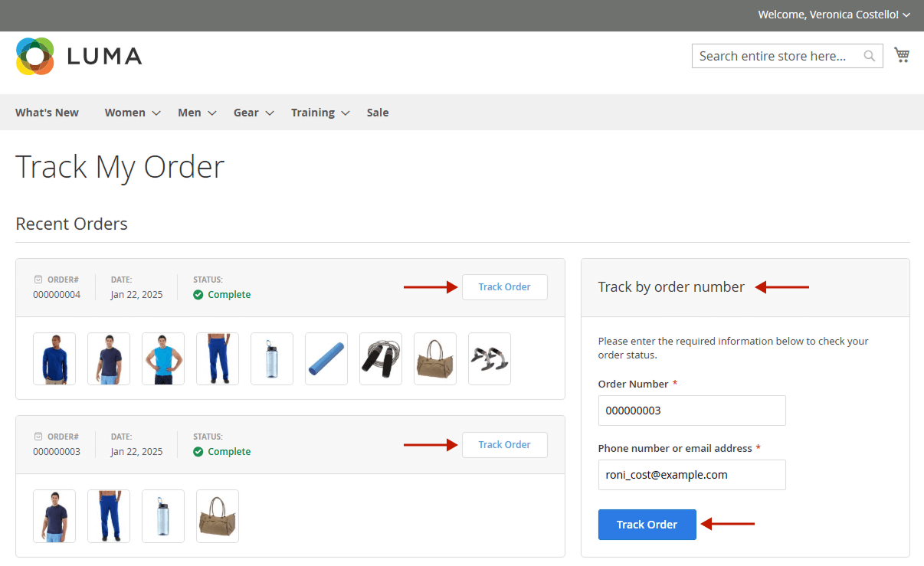924x566 pixels.
Task: View the jump rope thumbnail
Action: coord(381,358)
